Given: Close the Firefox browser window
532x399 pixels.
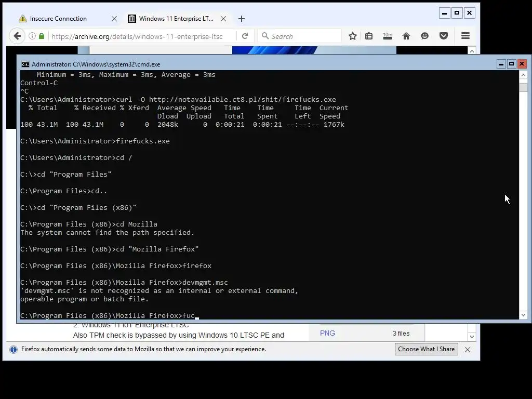Looking at the screenshot, I should pos(470,13).
